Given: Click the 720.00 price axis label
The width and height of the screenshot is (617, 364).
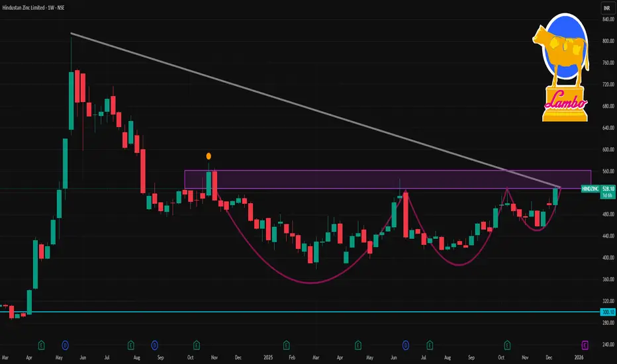Looking at the screenshot, I should (608, 84).
